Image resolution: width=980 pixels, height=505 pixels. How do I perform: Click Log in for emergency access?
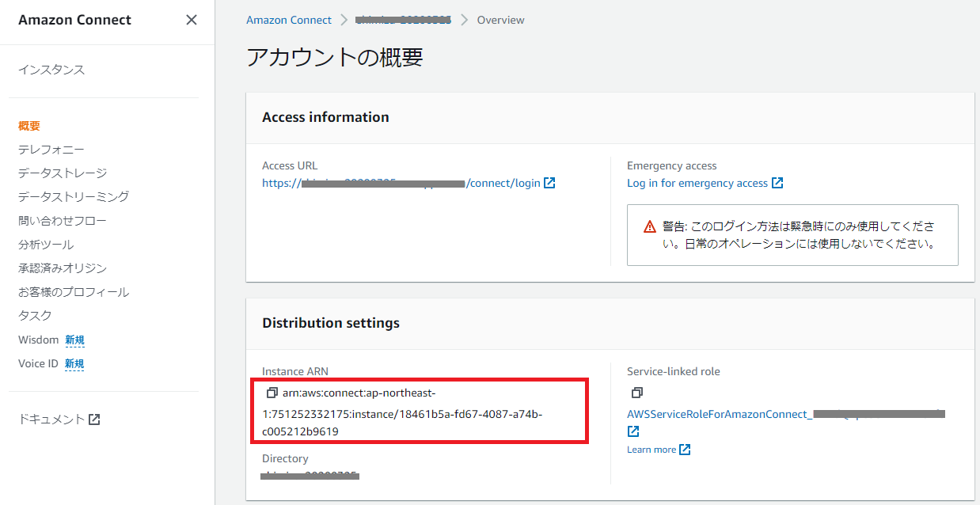pyautogui.click(x=697, y=183)
